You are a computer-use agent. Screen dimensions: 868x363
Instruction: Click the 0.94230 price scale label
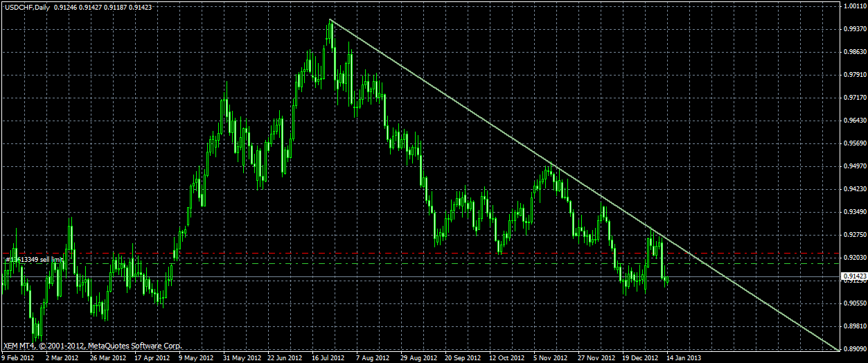pos(854,189)
